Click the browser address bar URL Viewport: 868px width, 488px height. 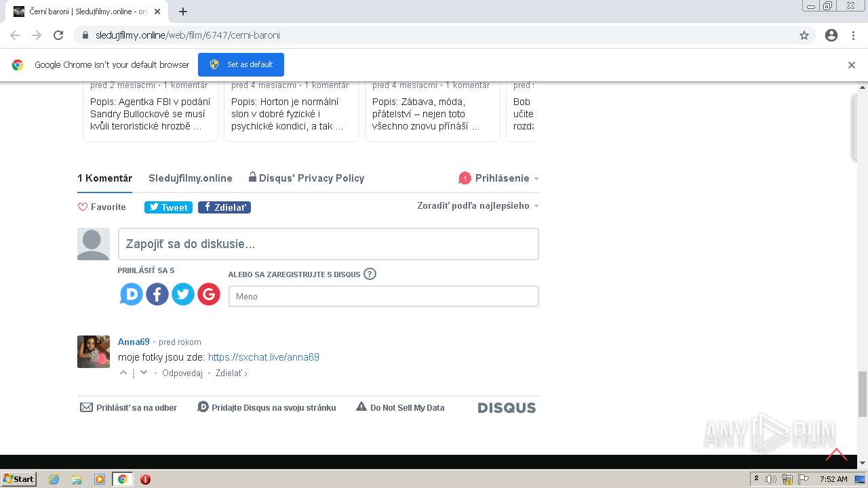(x=188, y=35)
